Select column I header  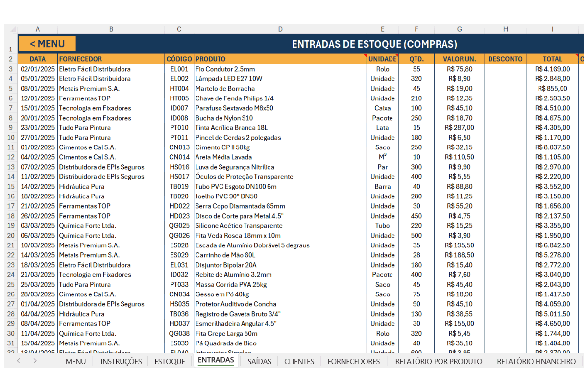(x=552, y=29)
